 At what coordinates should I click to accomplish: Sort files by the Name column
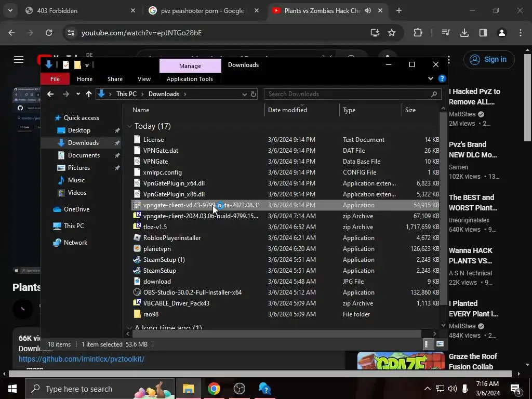pyautogui.click(x=141, y=110)
